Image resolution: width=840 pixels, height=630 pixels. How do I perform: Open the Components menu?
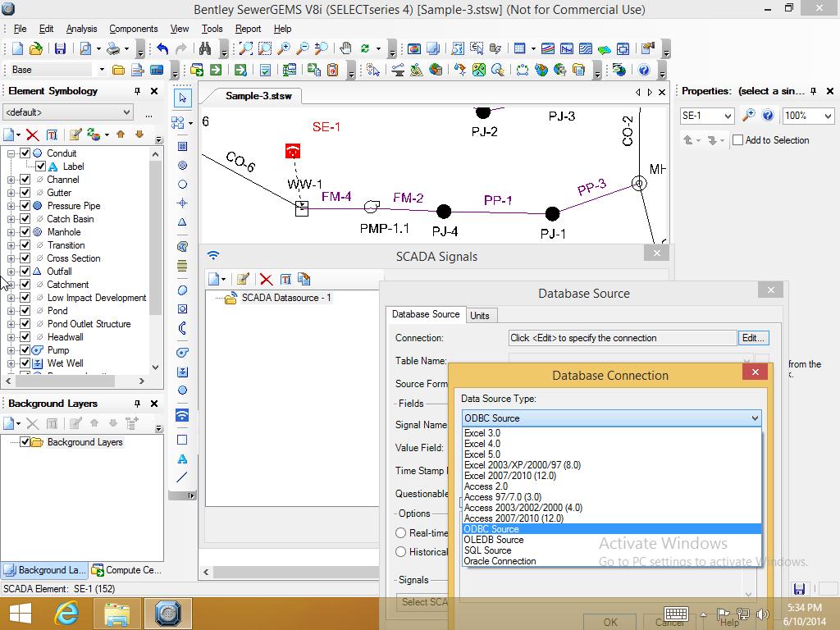(134, 29)
